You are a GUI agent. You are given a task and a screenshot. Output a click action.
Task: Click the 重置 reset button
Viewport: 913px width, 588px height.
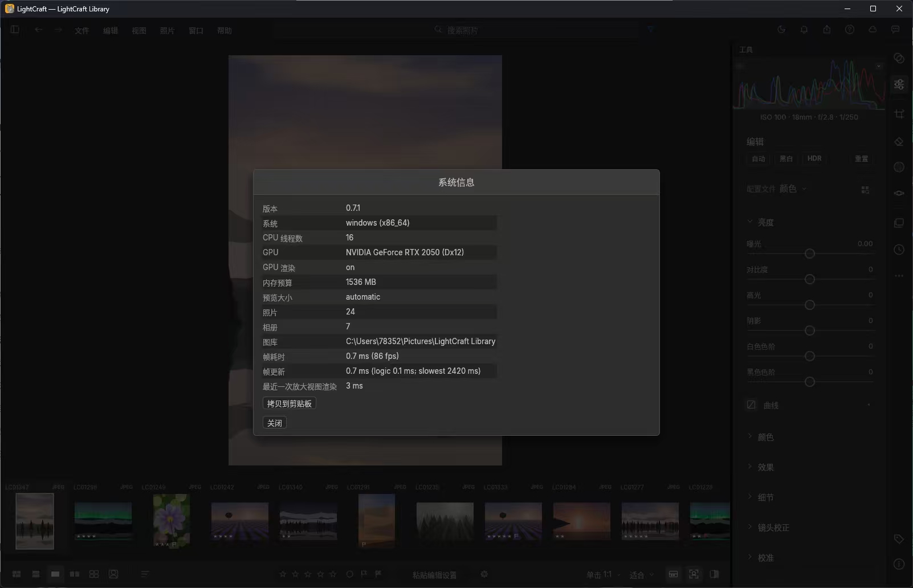coord(861,158)
